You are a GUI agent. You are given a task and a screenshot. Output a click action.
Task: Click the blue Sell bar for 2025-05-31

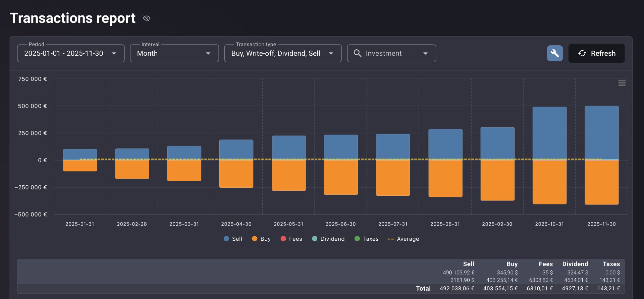click(289, 147)
